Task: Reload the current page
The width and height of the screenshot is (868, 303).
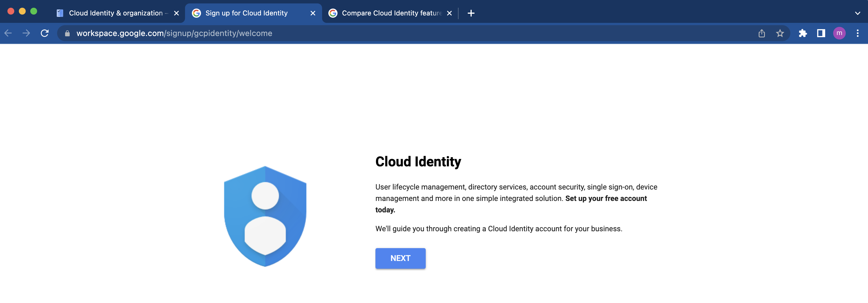Action: pos(45,33)
